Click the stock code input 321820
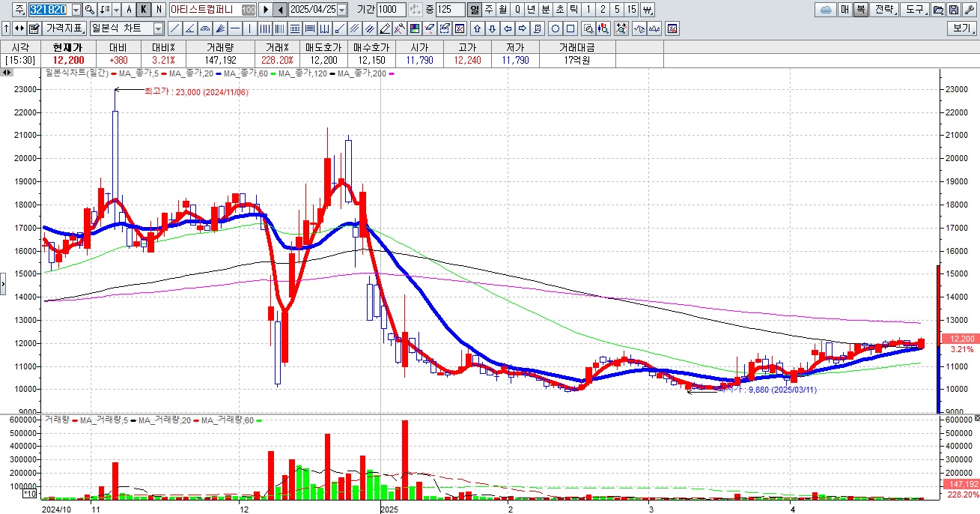Image resolution: width=980 pixels, height=514 pixels. (x=49, y=10)
